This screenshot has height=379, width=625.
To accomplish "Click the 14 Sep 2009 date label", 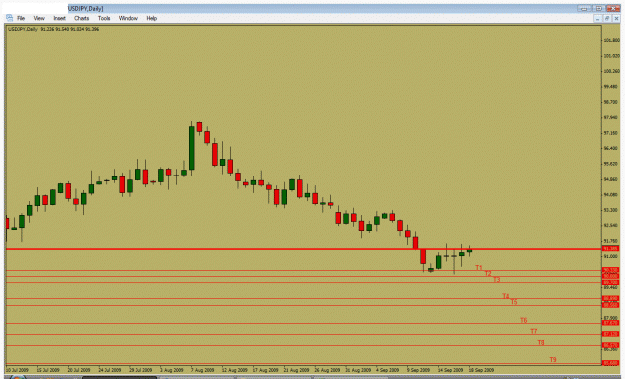I will click(x=450, y=370).
